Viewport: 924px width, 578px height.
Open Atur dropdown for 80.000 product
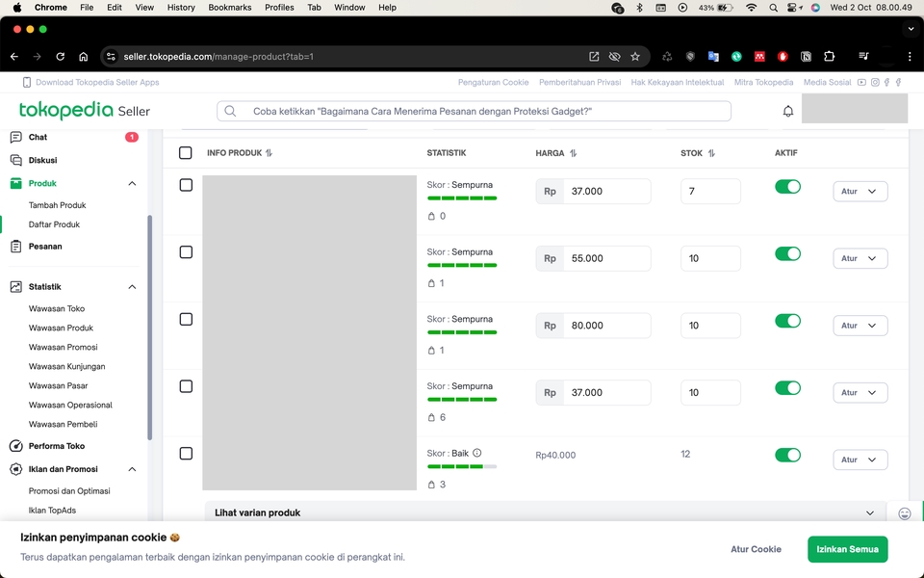pyautogui.click(x=860, y=326)
